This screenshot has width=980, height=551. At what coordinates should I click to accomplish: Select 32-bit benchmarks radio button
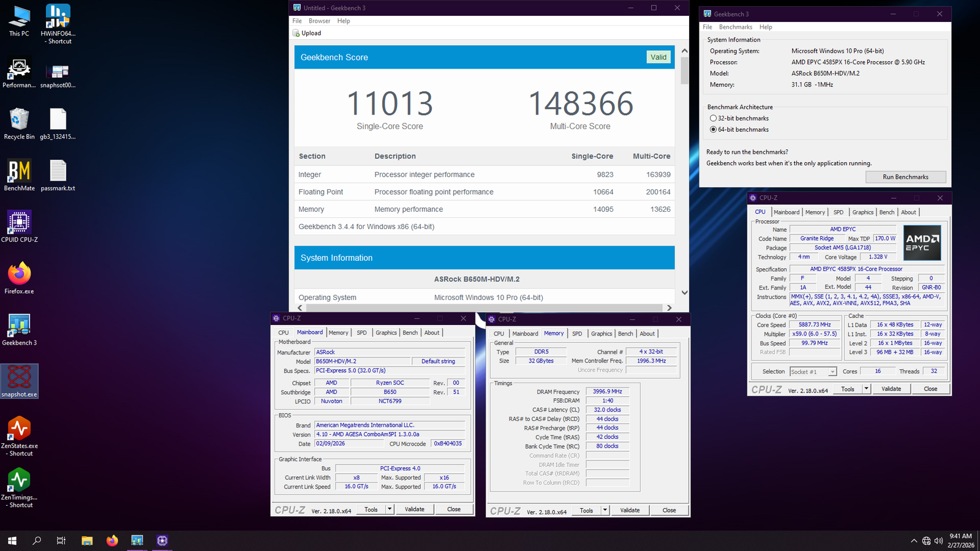713,118
